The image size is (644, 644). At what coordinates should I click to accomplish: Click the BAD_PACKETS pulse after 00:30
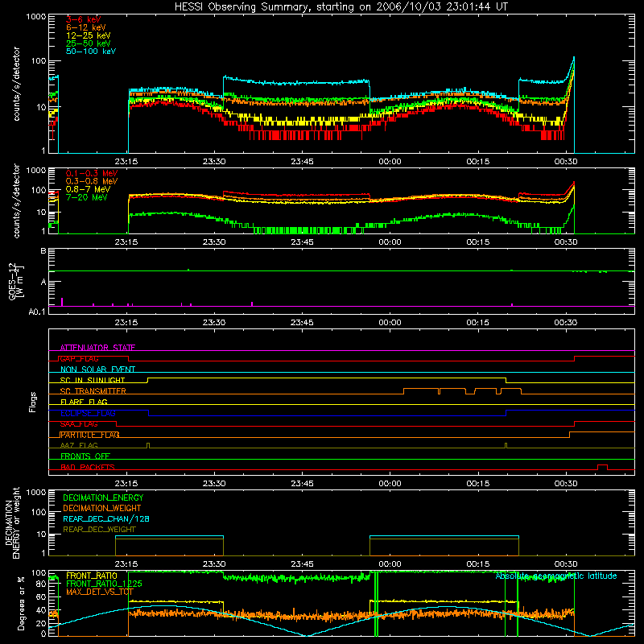point(602,467)
